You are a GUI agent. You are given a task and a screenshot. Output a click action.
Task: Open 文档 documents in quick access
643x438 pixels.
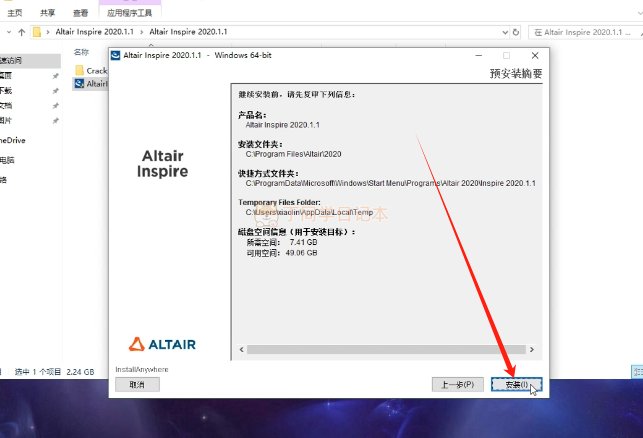pos(6,105)
